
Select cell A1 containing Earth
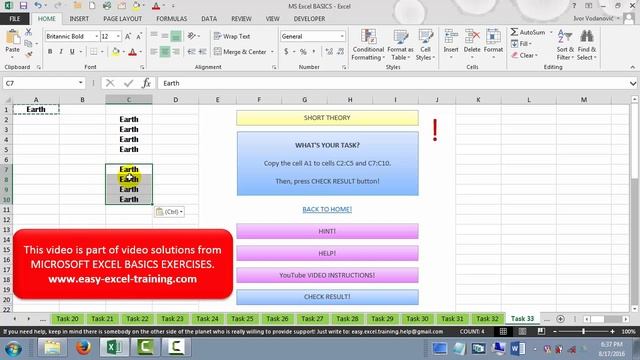pos(36,109)
